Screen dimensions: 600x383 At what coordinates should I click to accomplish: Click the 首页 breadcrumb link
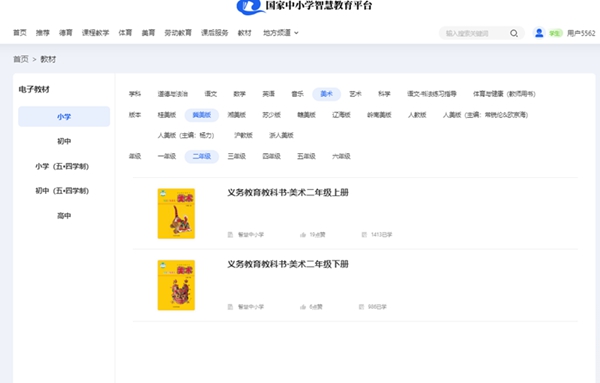[x=21, y=59]
